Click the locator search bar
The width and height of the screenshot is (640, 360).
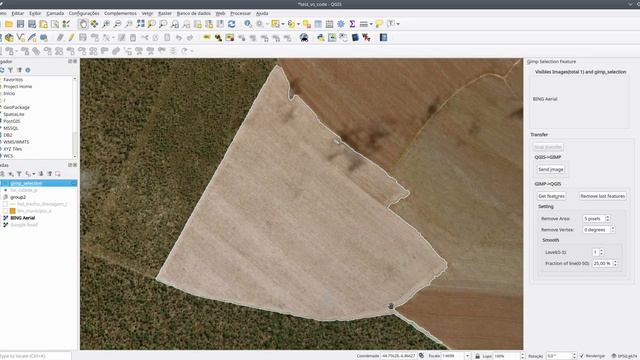(35, 356)
